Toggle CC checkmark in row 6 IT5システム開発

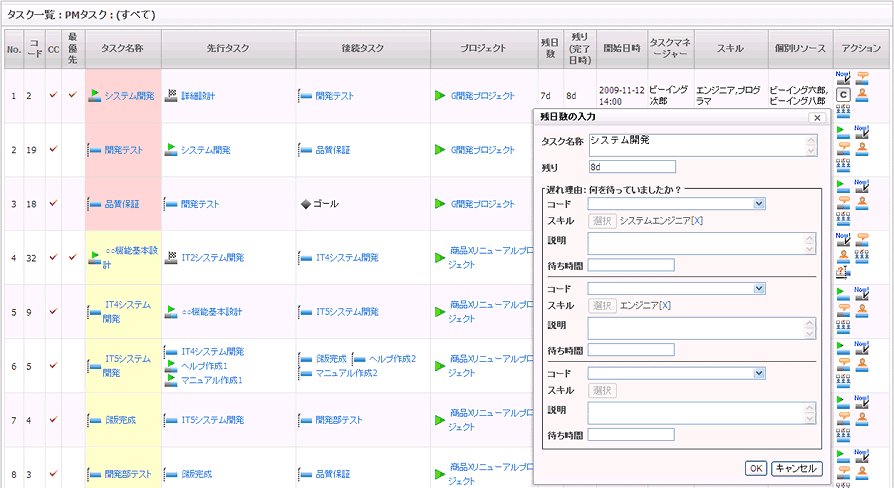[x=53, y=365]
